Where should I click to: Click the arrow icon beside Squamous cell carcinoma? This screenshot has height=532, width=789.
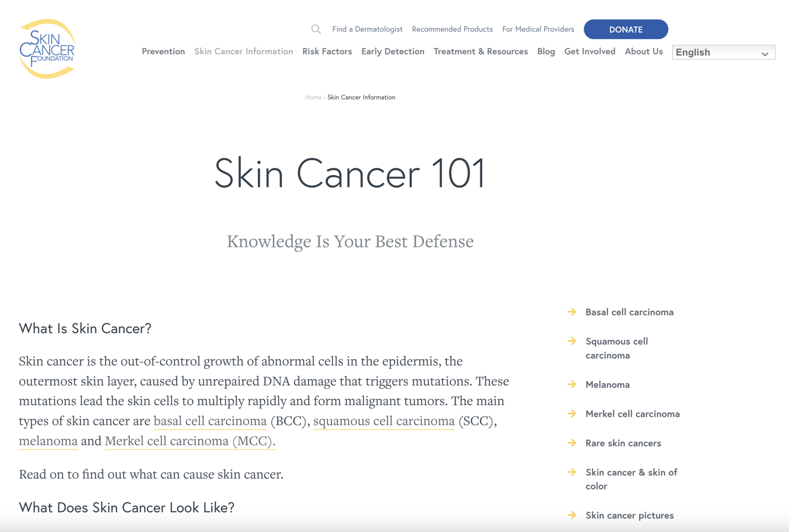pos(572,341)
